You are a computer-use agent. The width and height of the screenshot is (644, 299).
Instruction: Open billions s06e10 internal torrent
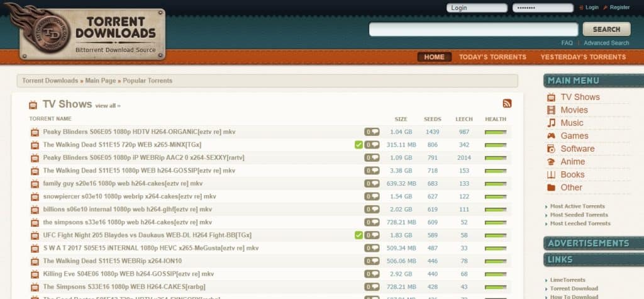127,210
